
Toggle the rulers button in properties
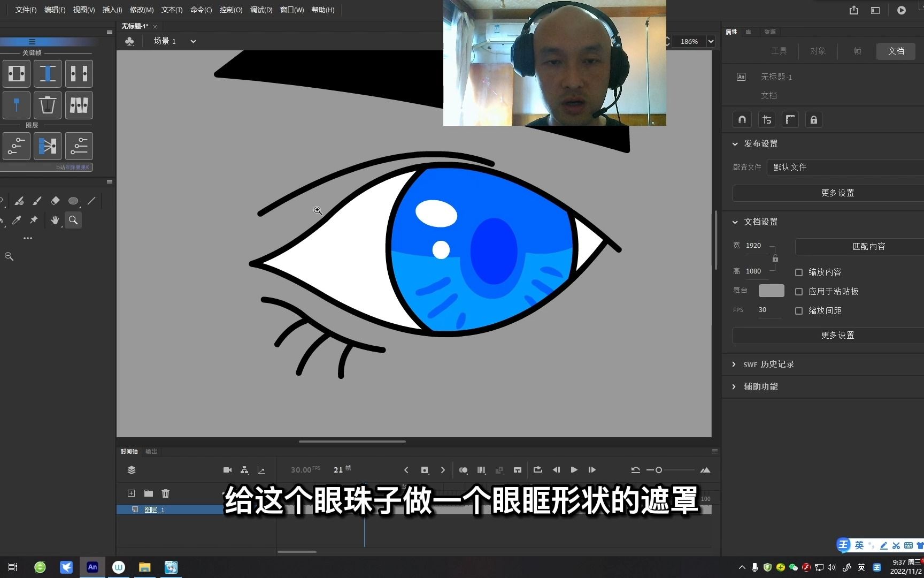tap(790, 120)
